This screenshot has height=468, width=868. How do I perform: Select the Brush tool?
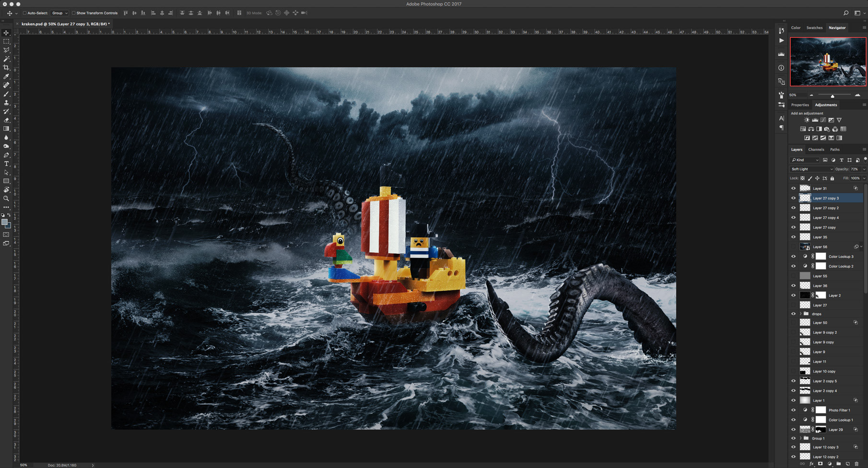(x=6, y=94)
